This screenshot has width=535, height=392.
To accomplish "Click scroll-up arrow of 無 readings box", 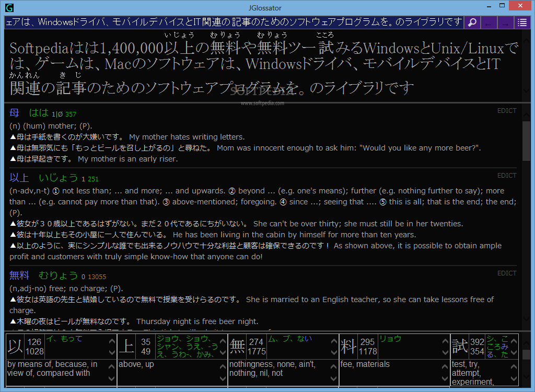I will point(334,341).
